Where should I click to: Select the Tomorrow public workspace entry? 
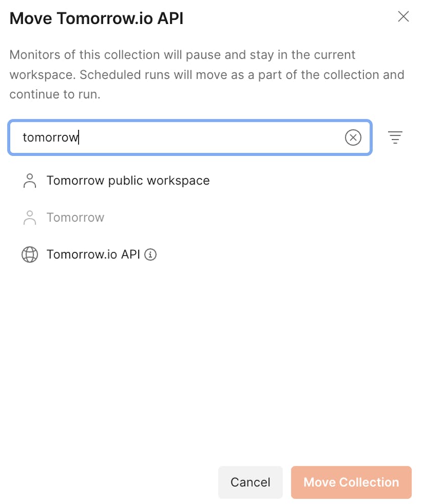(128, 180)
